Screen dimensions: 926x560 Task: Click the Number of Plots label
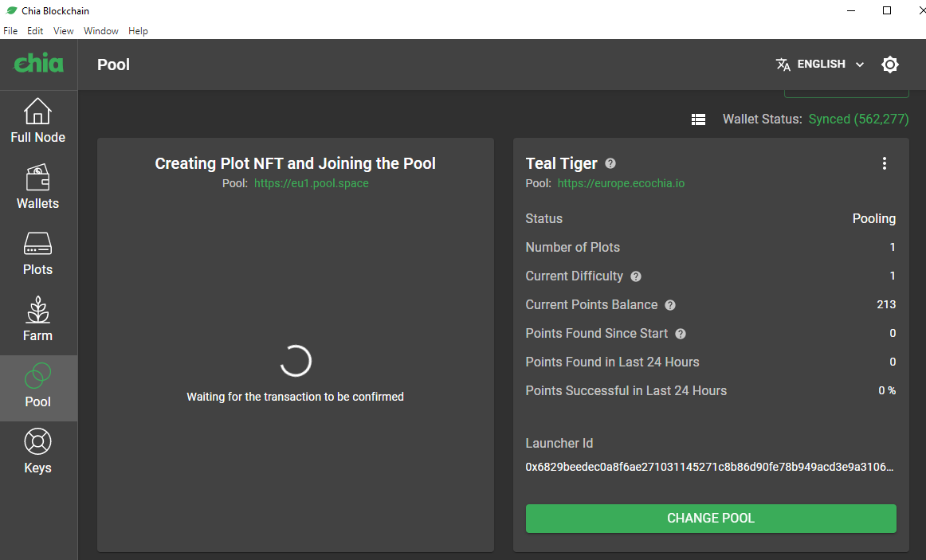pos(573,247)
